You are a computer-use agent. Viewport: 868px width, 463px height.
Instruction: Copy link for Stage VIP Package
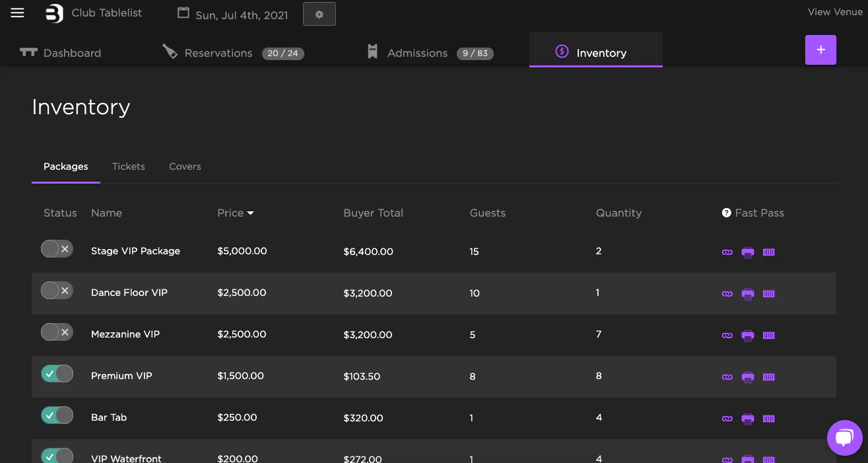coord(727,252)
